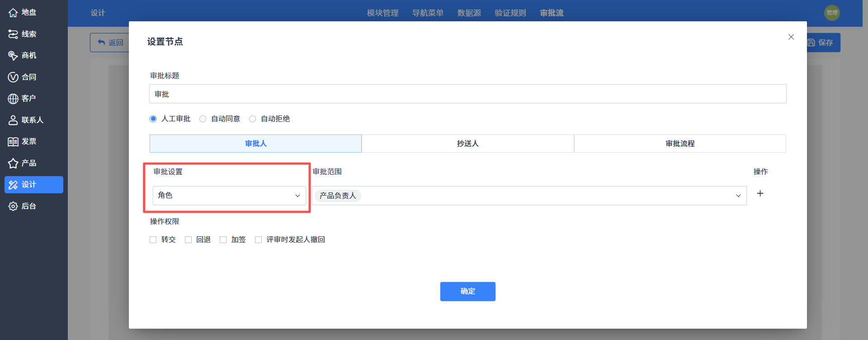
Task: Open the 审批范围 dropdown arrow
Action: coord(738,196)
